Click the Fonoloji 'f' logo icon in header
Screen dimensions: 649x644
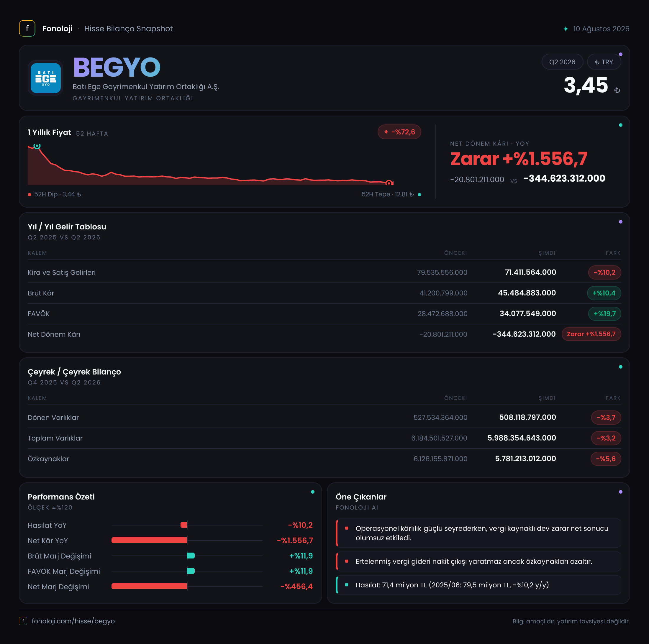[27, 29]
